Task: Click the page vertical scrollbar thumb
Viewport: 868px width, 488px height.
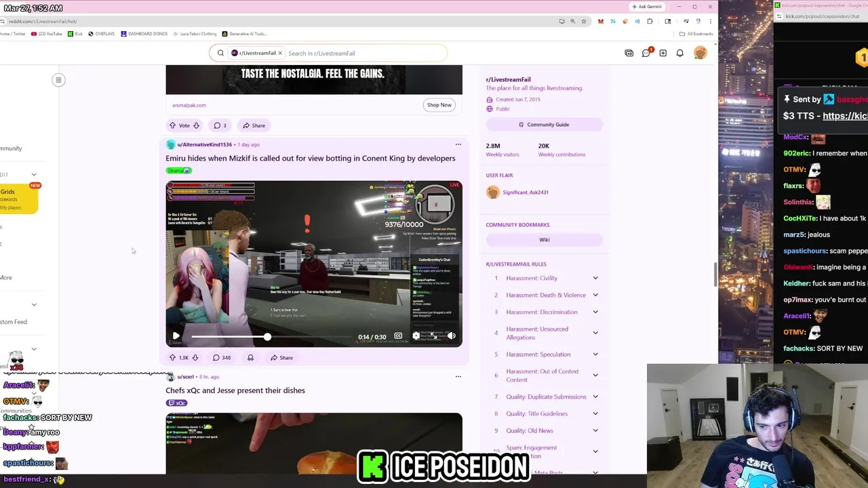Action: [x=715, y=274]
